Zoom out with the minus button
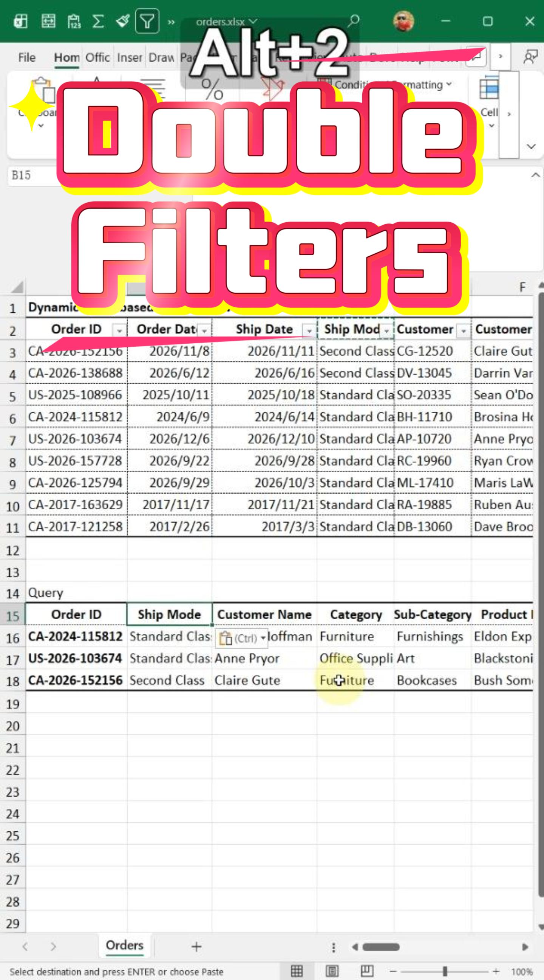This screenshot has height=980, width=544. [394, 972]
